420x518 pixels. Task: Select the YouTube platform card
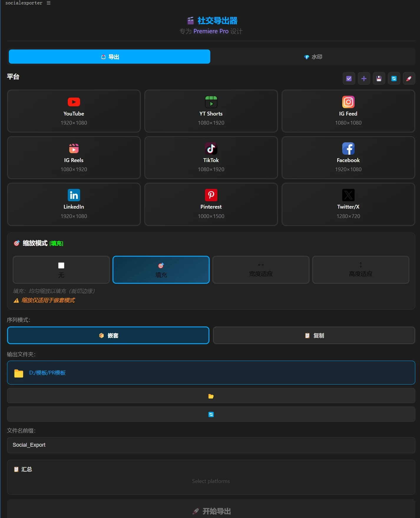[74, 111]
